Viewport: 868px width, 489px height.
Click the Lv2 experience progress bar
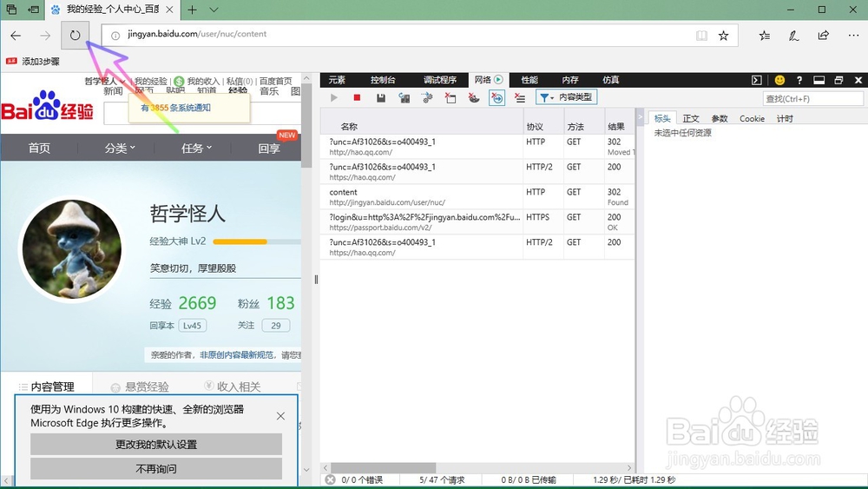pos(257,241)
